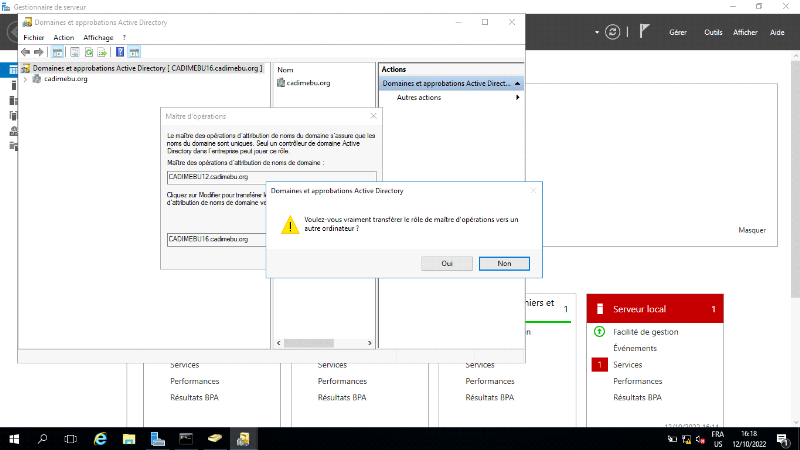Open the Outils menu in Server Manager
Image resolution: width=800 pixels, height=450 pixels.
[713, 32]
